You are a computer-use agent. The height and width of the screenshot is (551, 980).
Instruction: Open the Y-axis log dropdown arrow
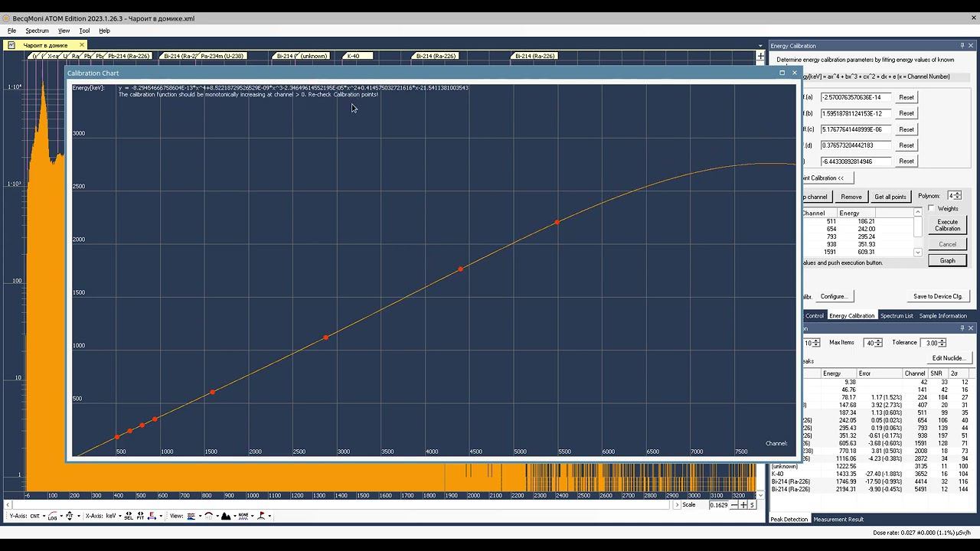pyautogui.click(x=61, y=516)
